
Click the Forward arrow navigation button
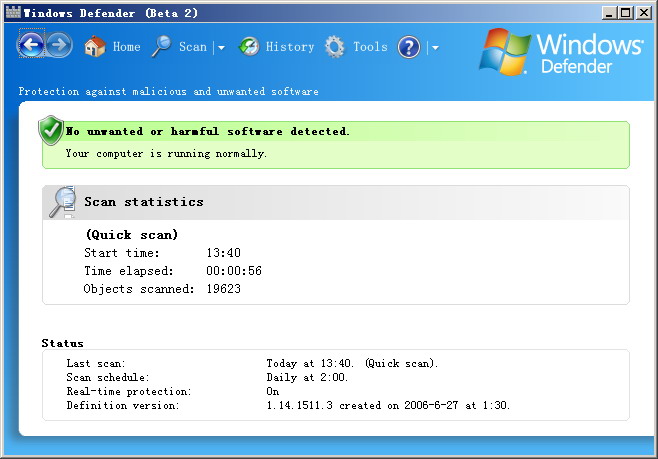tap(59, 44)
